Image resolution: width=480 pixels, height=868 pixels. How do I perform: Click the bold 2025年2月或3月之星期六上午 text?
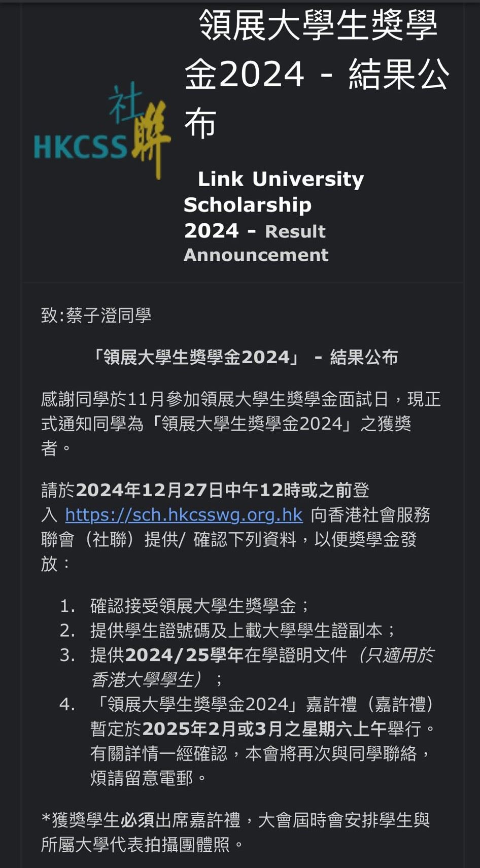pyautogui.click(x=264, y=729)
